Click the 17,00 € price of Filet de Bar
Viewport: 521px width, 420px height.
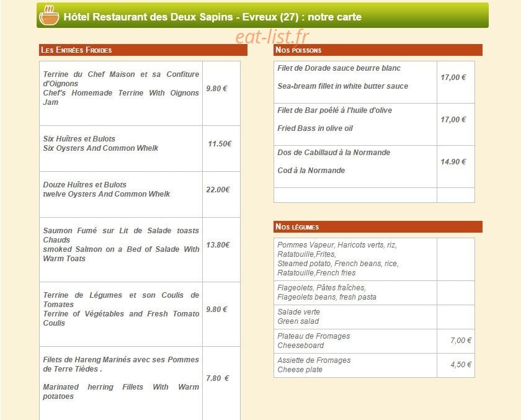[x=453, y=119]
